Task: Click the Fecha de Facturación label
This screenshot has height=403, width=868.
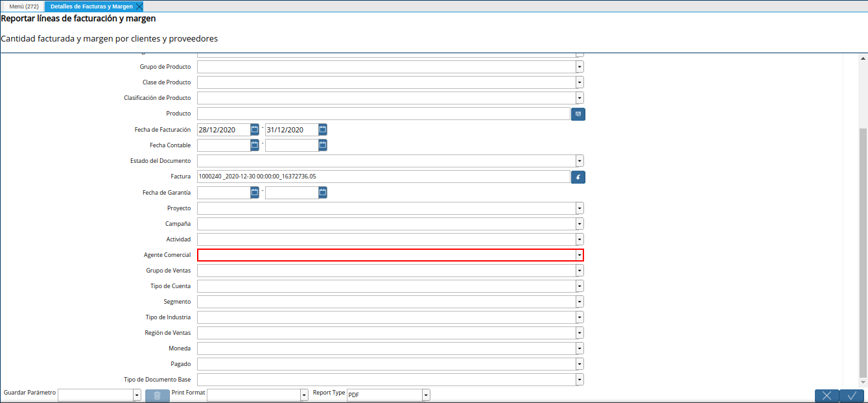Action: click(163, 130)
